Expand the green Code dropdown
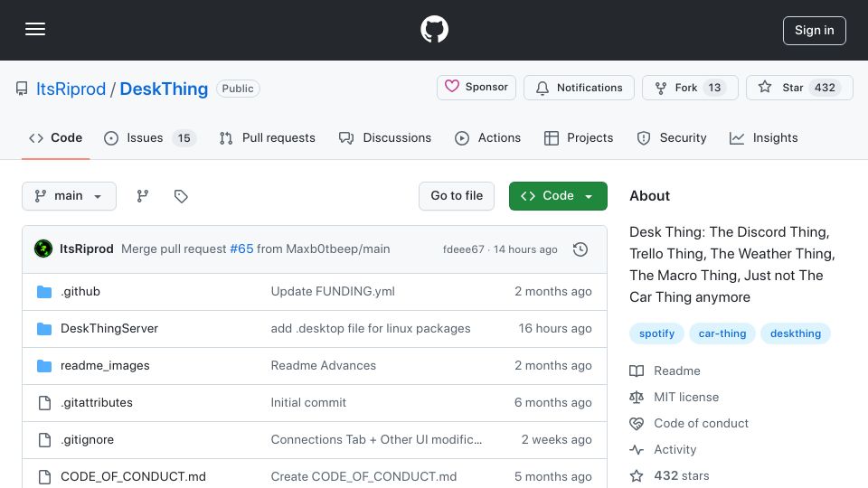 pyautogui.click(x=558, y=196)
